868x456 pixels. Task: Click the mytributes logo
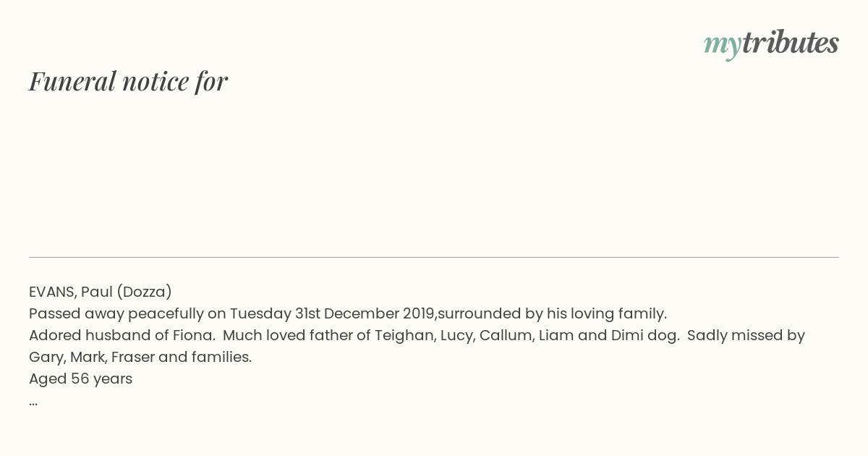[x=771, y=44]
